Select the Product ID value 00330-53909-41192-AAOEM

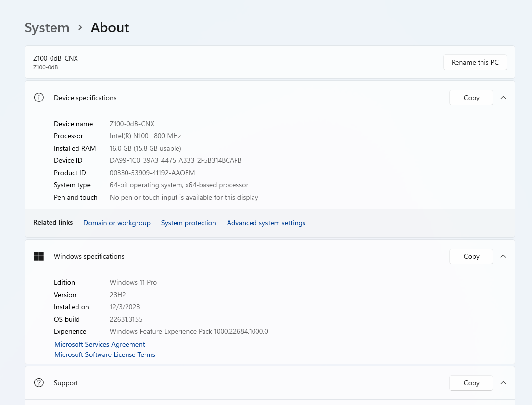click(x=152, y=173)
